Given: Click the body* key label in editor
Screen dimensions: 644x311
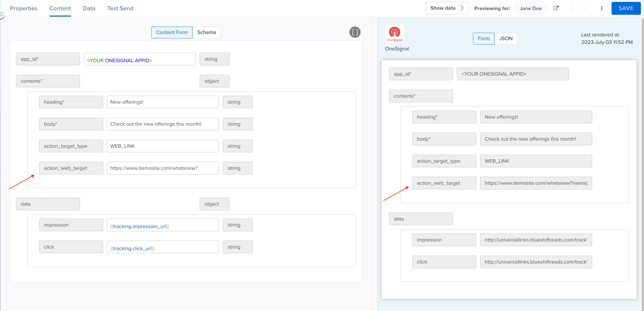Looking at the screenshot, I should pyautogui.click(x=71, y=124).
